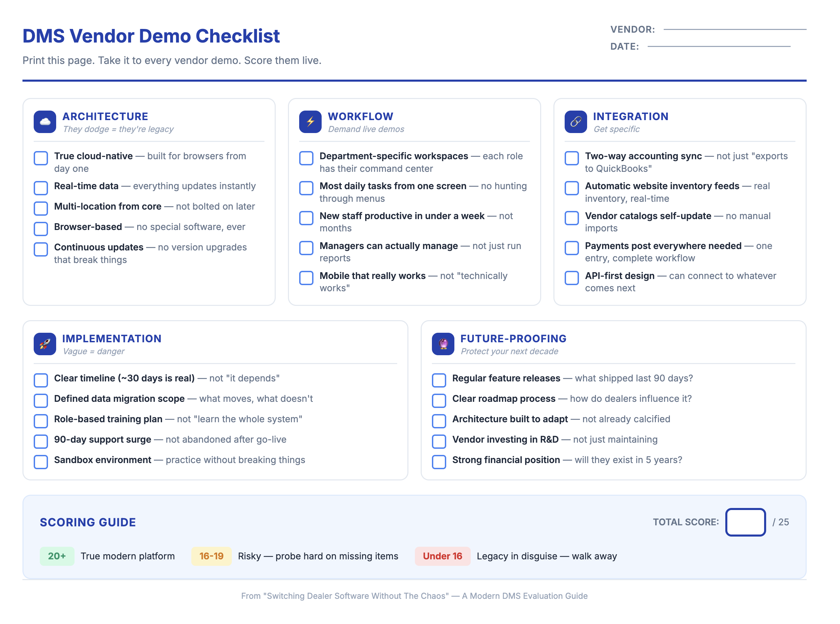This screenshot has width=840, height=624.
Task: Tick Mobile that really works checkbox
Action: point(306,278)
